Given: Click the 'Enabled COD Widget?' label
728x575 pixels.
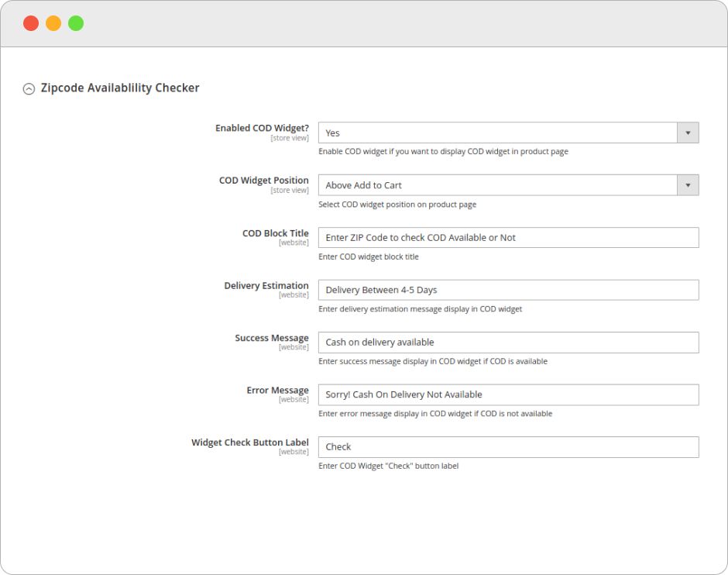Looking at the screenshot, I should click(262, 128).
